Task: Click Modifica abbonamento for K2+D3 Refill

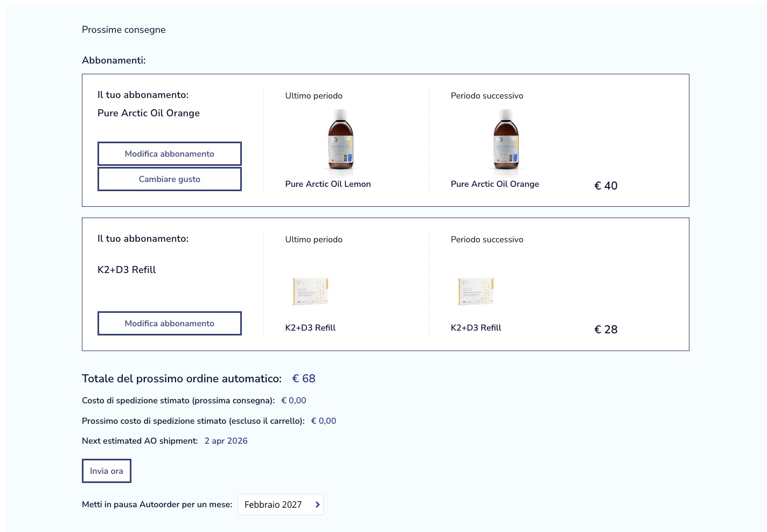Action: 169,323
